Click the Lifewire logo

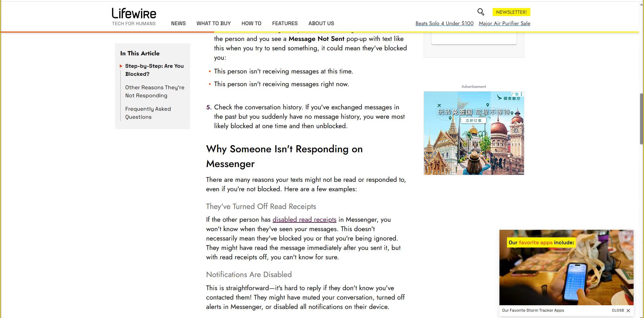134,14
